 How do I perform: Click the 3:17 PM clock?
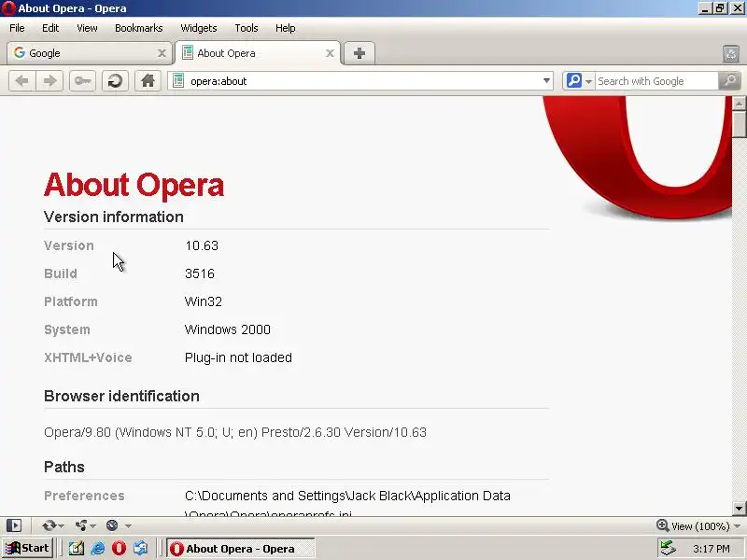712,549
